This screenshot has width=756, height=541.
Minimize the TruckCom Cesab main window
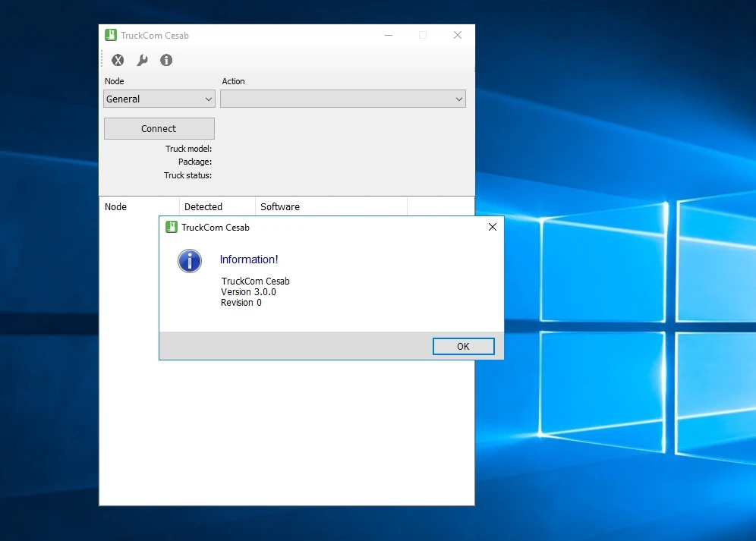(388, 35)
